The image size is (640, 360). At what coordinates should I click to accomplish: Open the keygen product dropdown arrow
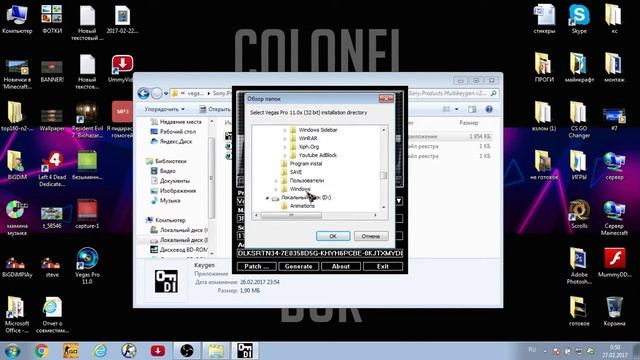click(x=399, y=201)
